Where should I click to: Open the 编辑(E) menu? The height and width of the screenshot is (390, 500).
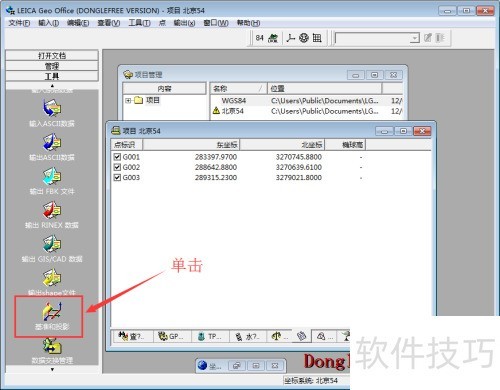[x=78, y=23]
